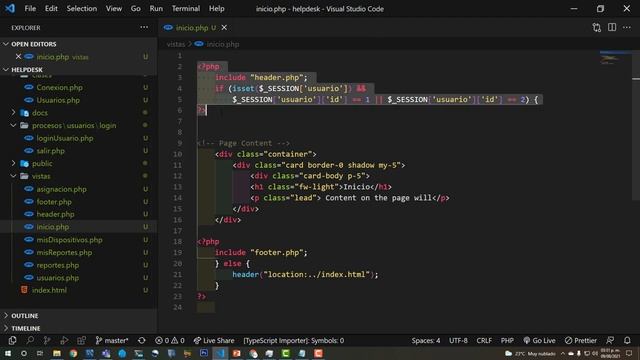Viewport: 640px width, 360px height.
Task: Click Go Live to start server
Action: coord(539,340)
